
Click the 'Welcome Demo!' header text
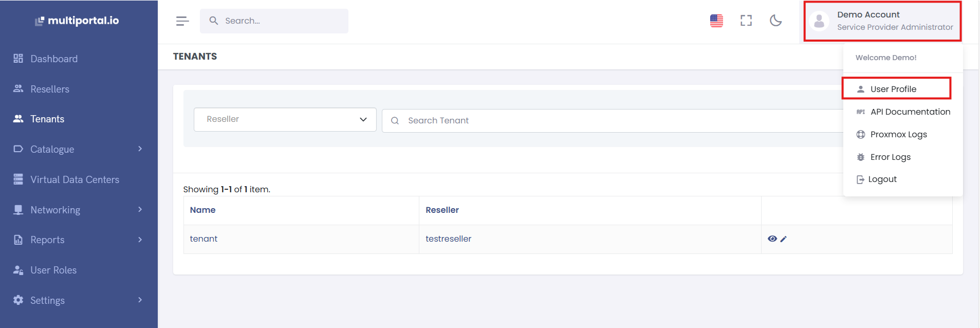[x=886, y=58]
